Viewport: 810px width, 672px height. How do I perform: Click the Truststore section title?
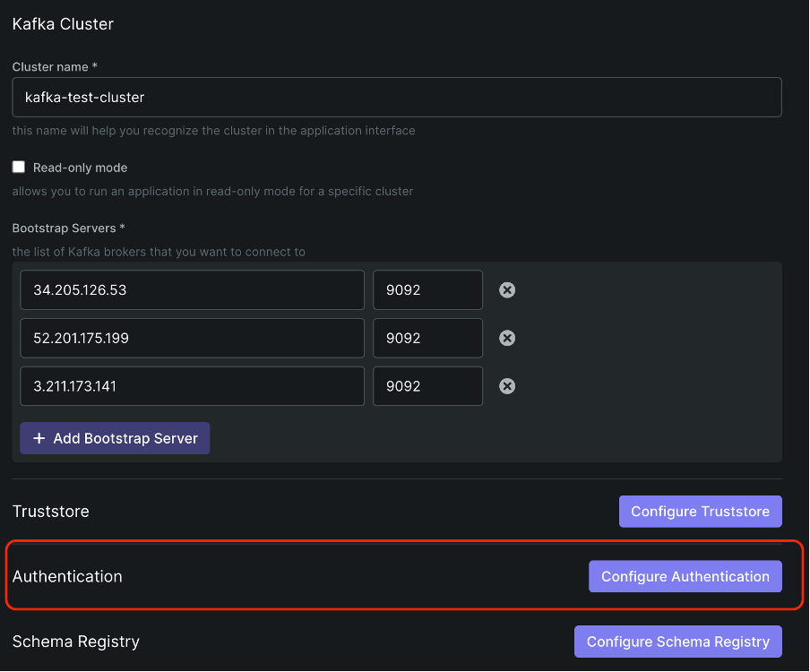coord(50,512)
